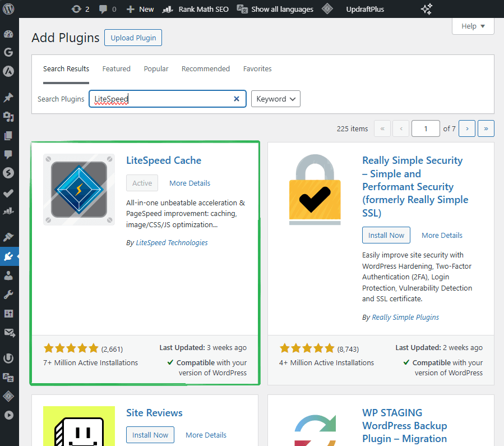Switch to the Search Results tab
The image size is (504, 446).
66,69
